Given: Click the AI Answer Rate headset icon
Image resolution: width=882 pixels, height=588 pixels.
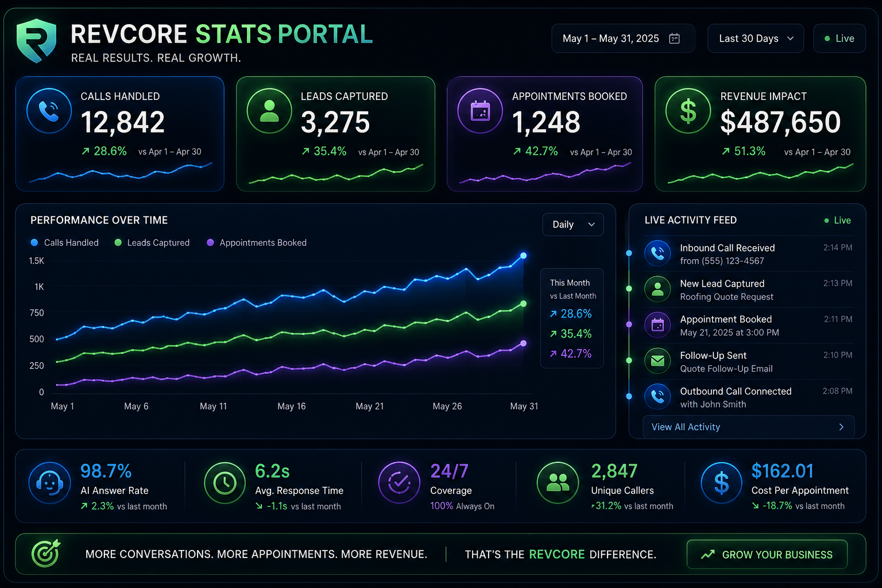Looking at the screenshot, I should [x=50, y=483].
